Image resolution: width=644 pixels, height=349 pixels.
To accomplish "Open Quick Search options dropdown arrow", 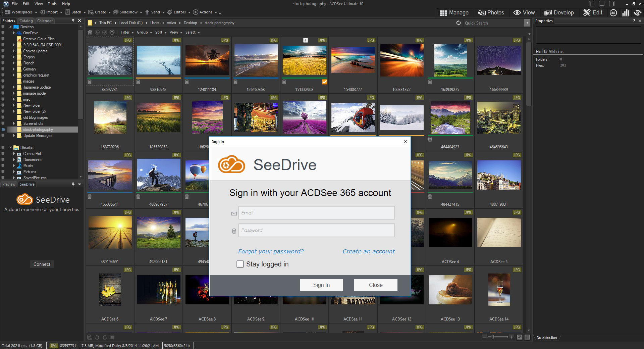I will (527, 23).
